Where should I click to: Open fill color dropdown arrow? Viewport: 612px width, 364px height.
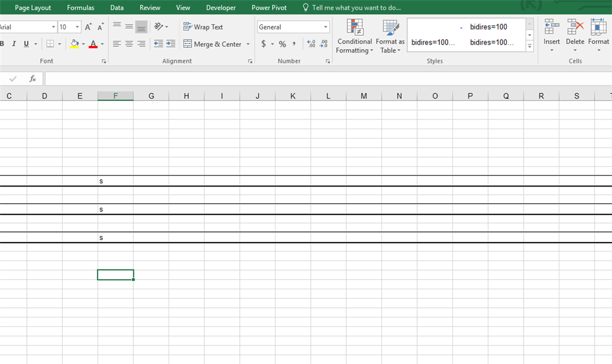(83, 44)
